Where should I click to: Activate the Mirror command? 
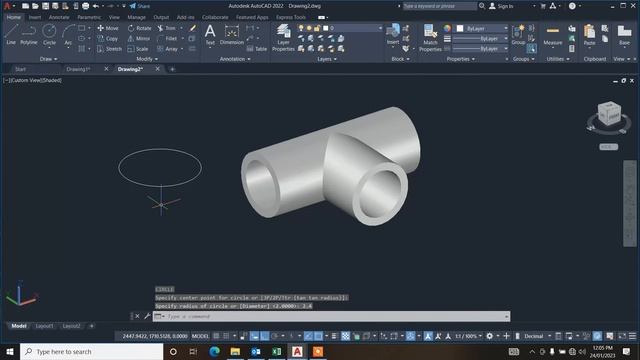[139, 38]
